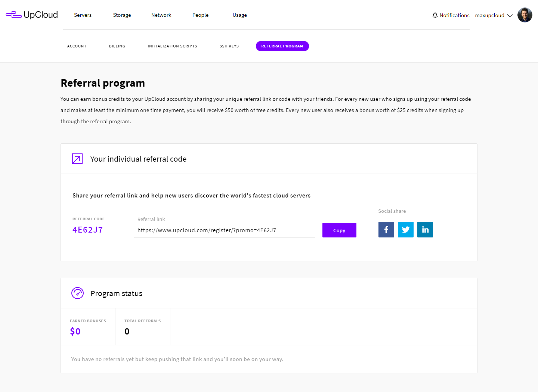Go to the Storage section

[122, 15]
